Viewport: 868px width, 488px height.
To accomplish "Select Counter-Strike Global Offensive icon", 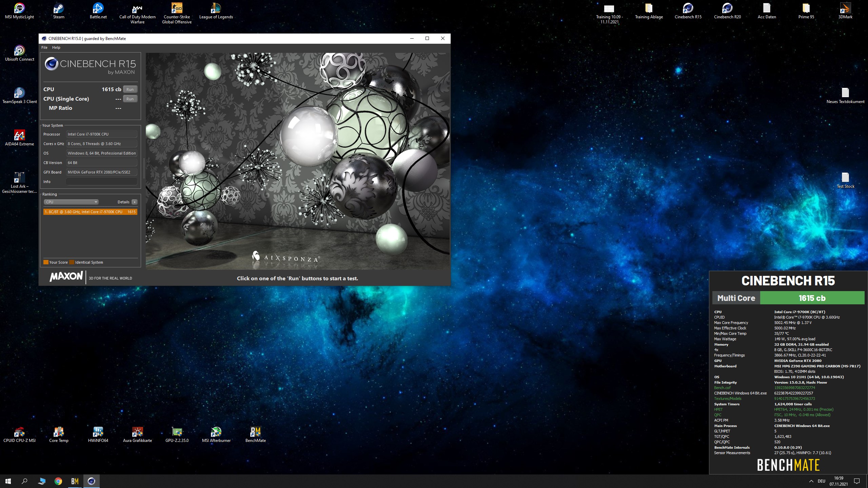I will (177, 14).
